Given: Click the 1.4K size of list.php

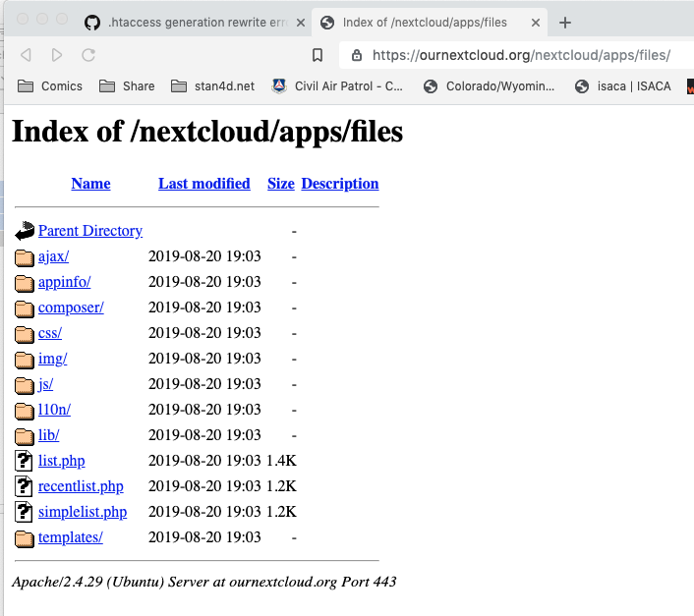Looking at the screenshot, I should coord(281,461).
